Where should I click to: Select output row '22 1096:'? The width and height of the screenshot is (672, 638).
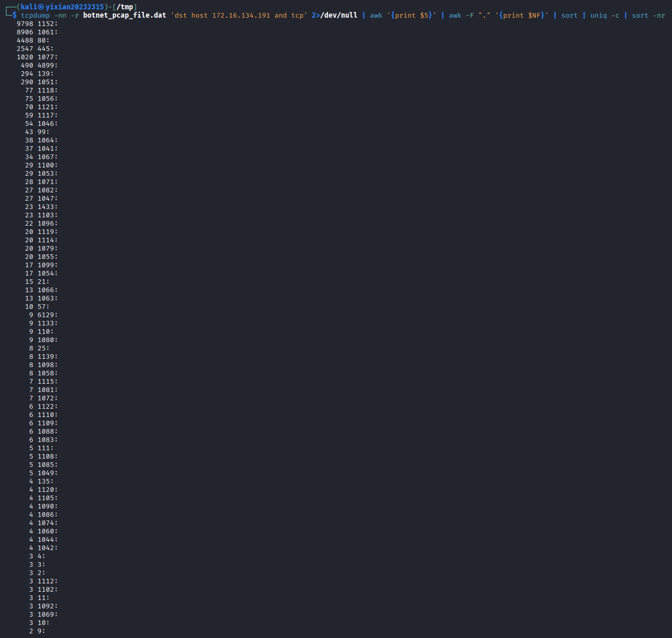coord(42,224)
